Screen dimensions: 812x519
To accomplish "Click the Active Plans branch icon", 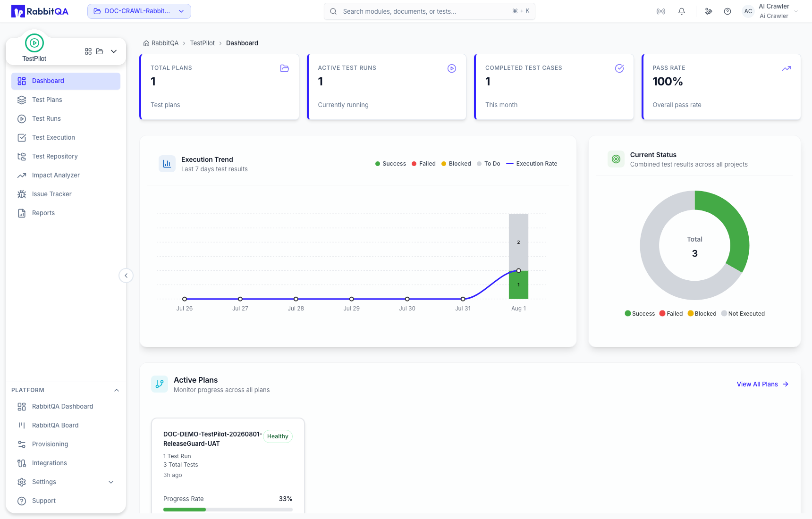I will point(160,384).
